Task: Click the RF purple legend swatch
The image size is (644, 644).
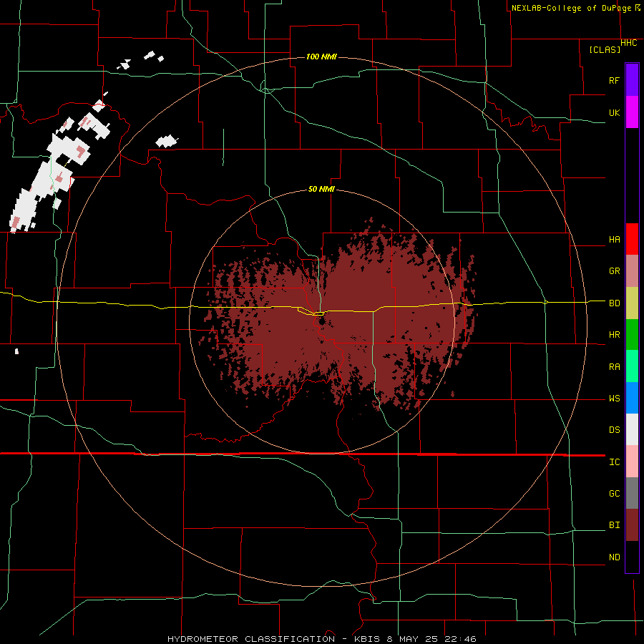Action: (632, 80)
